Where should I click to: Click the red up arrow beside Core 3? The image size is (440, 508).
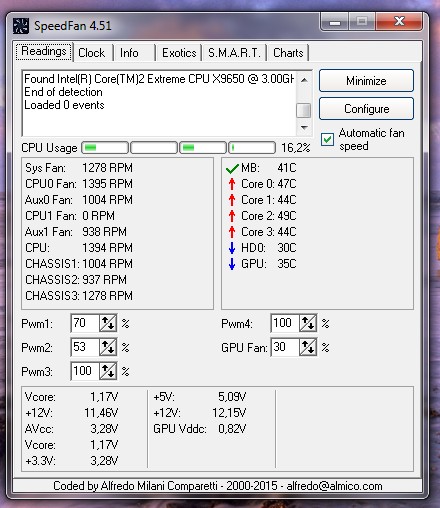tap(232, 232)
